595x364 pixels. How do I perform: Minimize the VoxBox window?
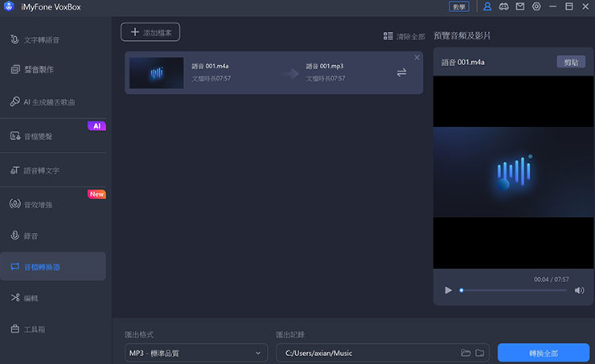tap(553, 6)
